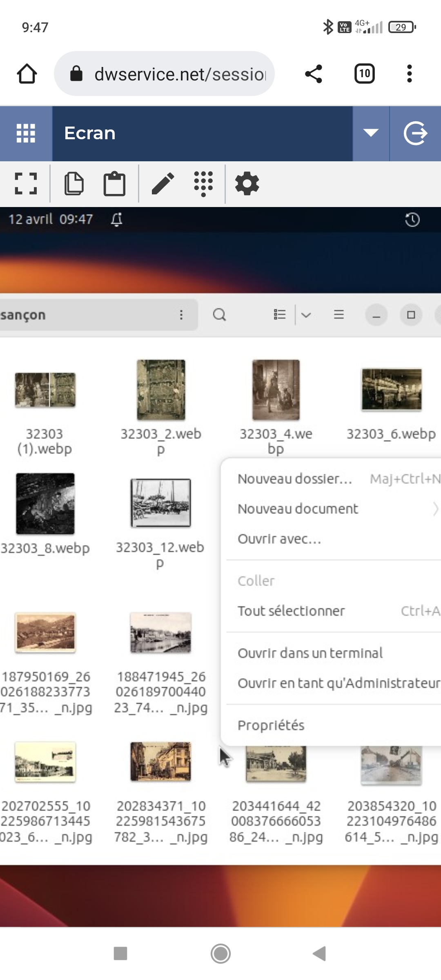
Task: Click the paste clipboard icon
Action: click(114, 183)
